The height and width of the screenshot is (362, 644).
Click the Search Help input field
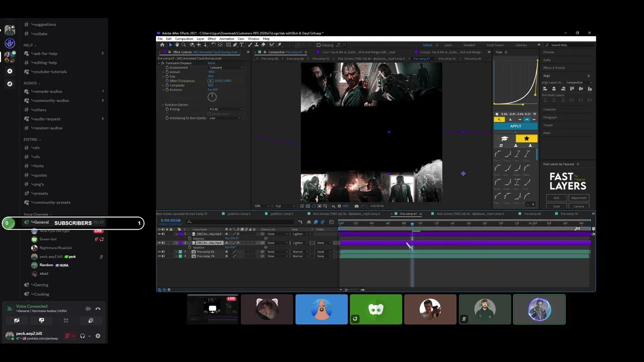click(570, 45)
